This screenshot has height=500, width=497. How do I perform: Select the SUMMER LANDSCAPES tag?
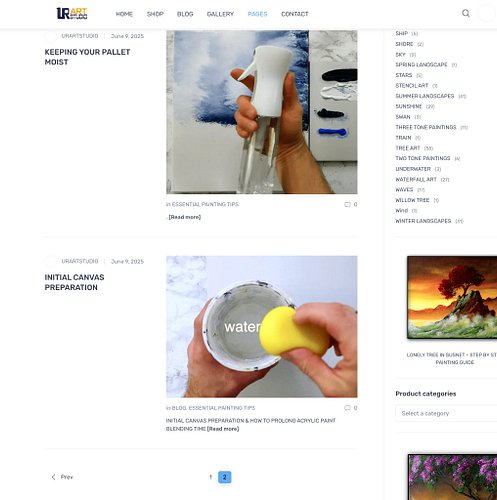[425, 96]
